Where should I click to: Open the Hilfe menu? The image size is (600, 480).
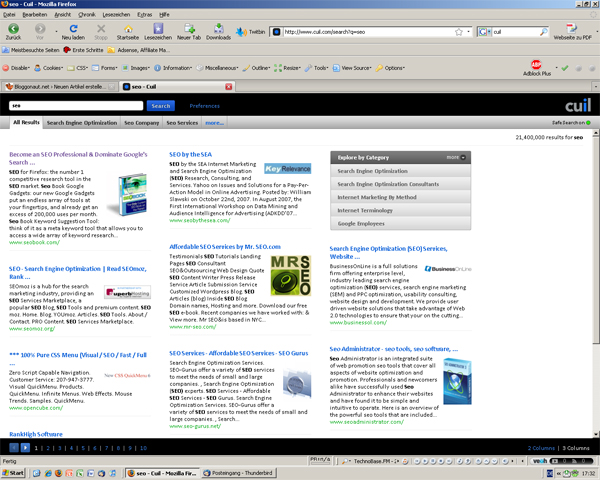(x=164, y=15)
